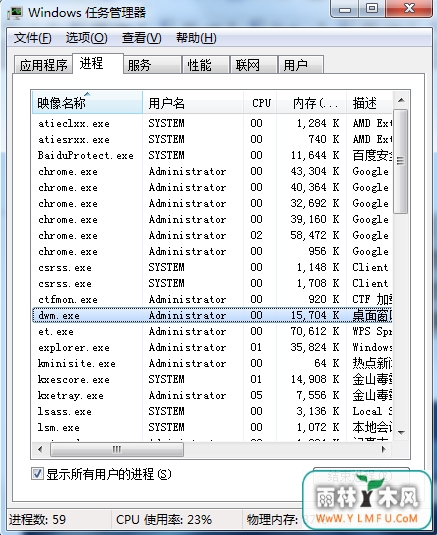Select chrome.exe using 956 K
Screen dimensions: 437x535
212,251
